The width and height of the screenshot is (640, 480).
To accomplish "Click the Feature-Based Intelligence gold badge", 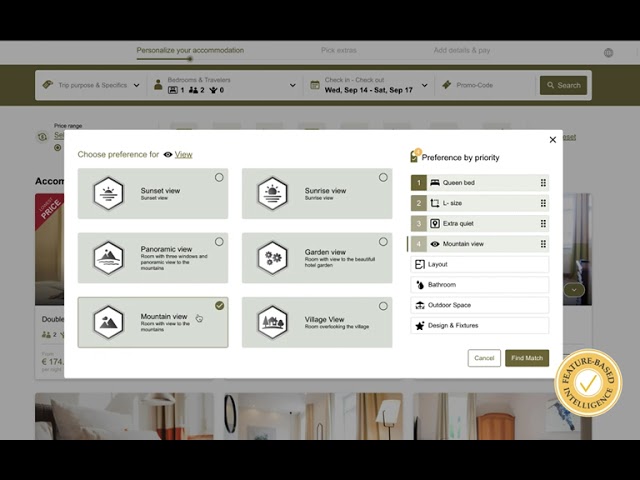I will point(588,382).
